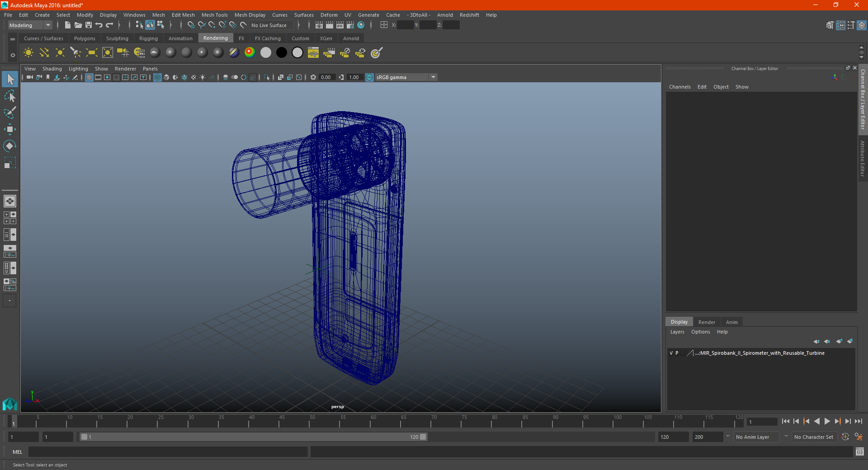Open the sRGB gamma view transform dropdown
This screenshot has width=868, height=470.
click(406, 77)
